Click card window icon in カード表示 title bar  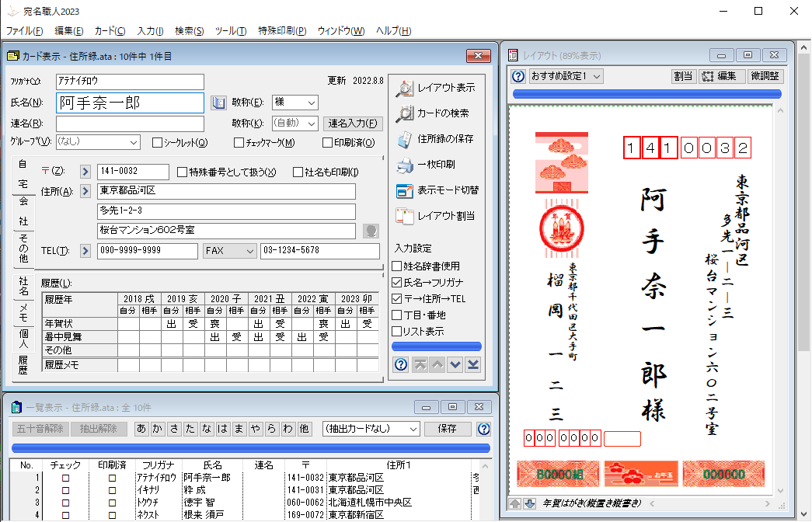[x=13, y=56]
